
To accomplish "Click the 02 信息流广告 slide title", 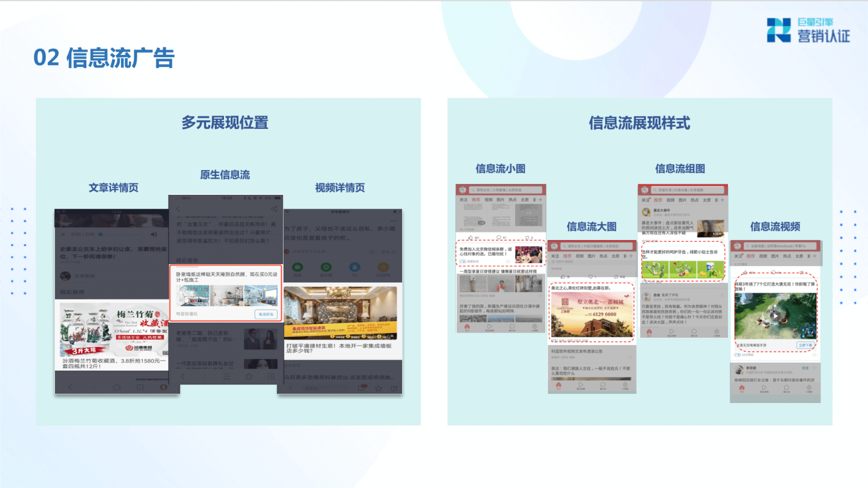I will [x=104, y=58].
